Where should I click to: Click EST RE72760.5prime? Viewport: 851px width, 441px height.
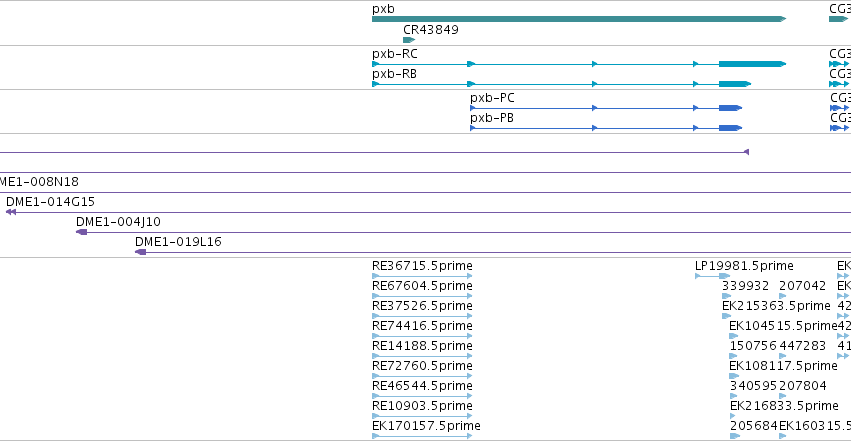point(422,376)
